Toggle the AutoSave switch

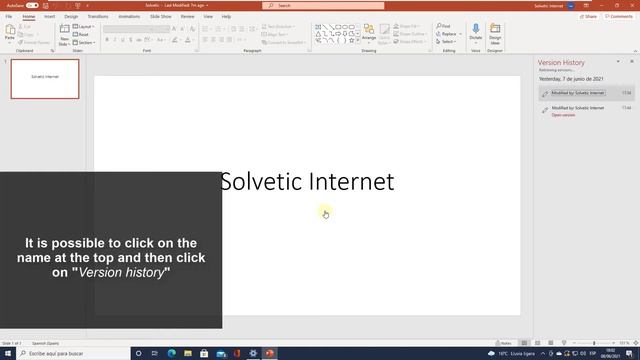point(32,6)
